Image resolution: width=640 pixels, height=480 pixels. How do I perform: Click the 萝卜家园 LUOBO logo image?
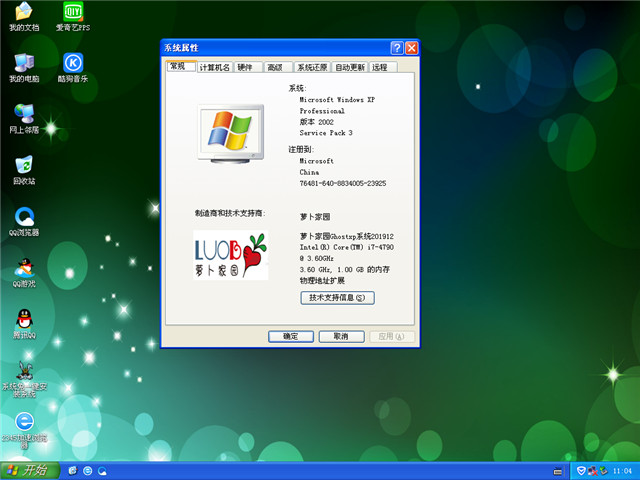click(x=231, y=255)
